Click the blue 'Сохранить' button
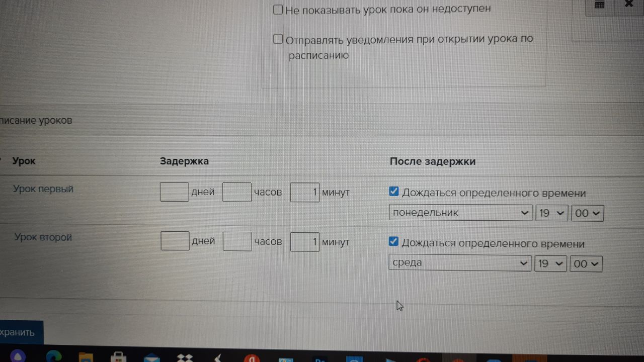Viewport: 644px width, 362px height. (22, 332)
